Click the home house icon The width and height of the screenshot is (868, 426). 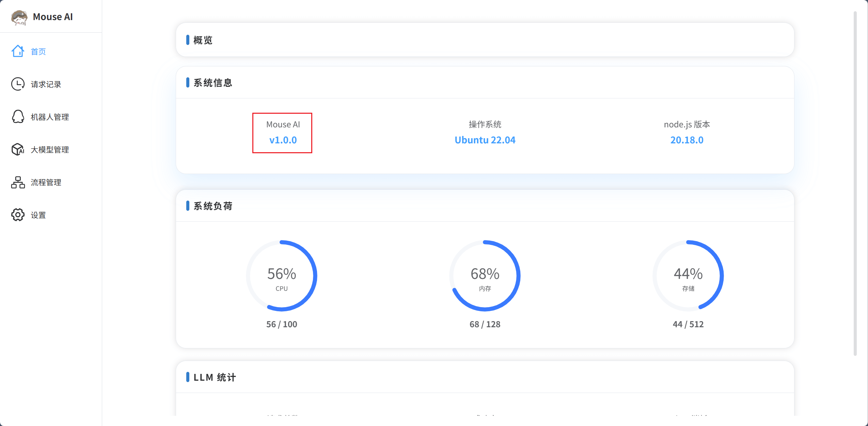point(18,51)
